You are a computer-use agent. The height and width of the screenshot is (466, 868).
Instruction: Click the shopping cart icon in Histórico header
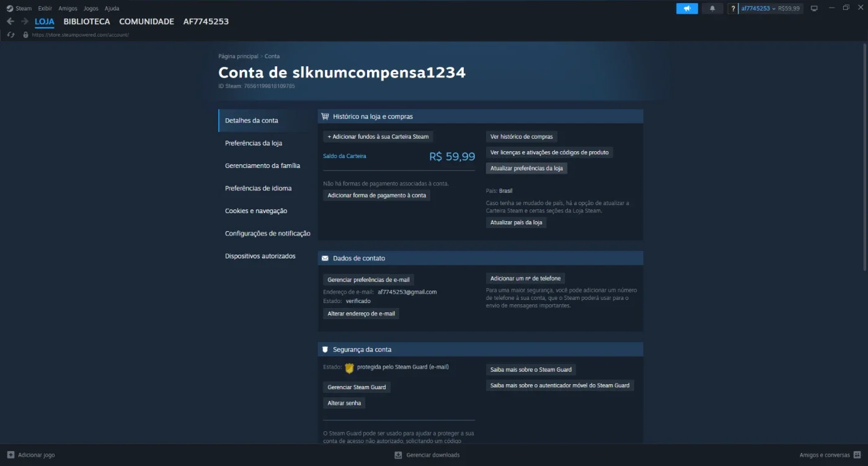325,116
